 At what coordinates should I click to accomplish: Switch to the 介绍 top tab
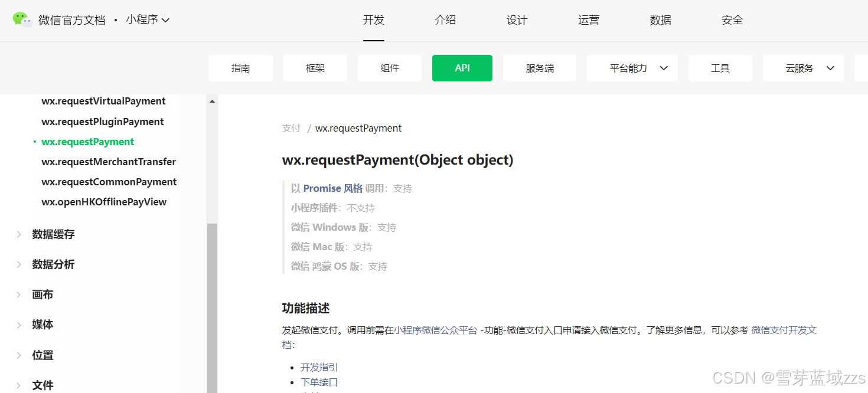[x=445, y=20]
